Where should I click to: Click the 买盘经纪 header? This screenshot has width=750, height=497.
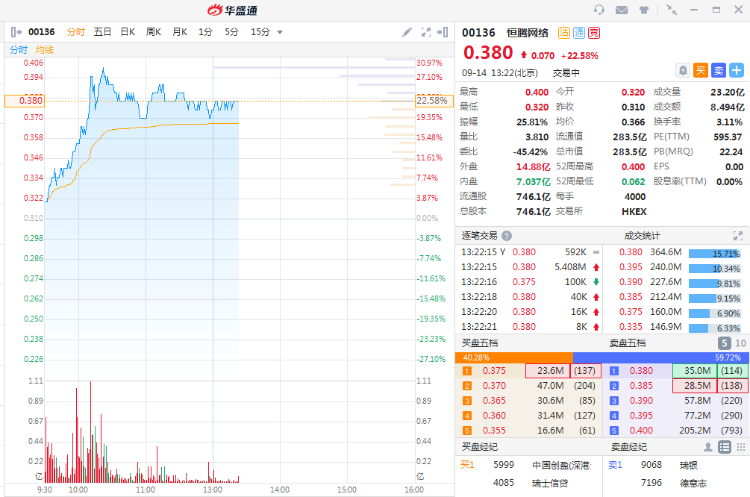click(480, 447)
